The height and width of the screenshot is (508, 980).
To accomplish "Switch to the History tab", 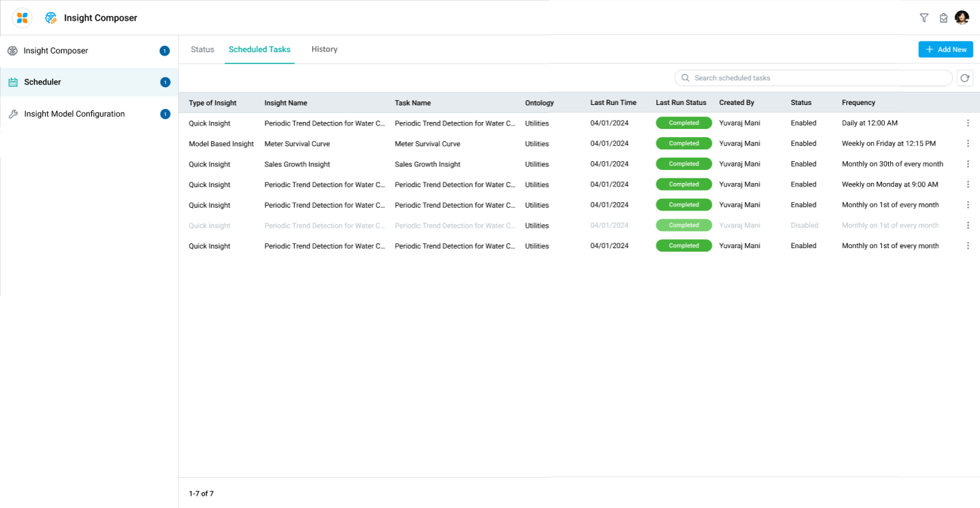I will (324, 49).
